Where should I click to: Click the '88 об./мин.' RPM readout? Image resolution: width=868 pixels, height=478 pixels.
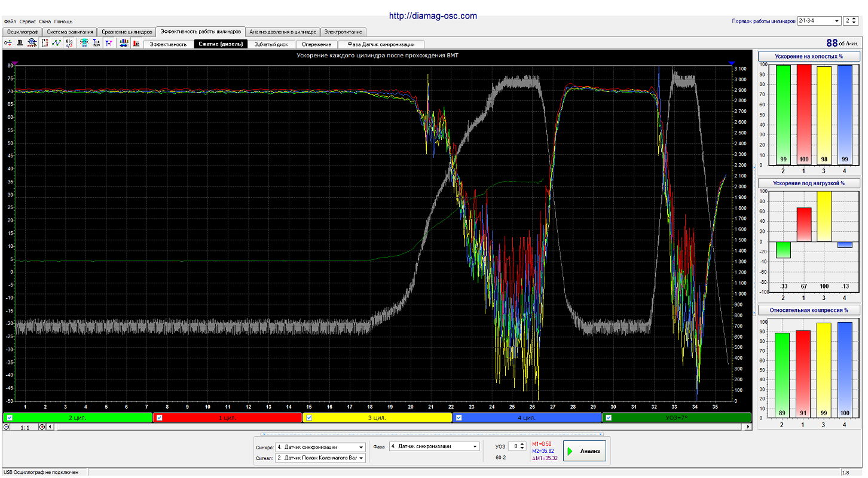point(842,43)
